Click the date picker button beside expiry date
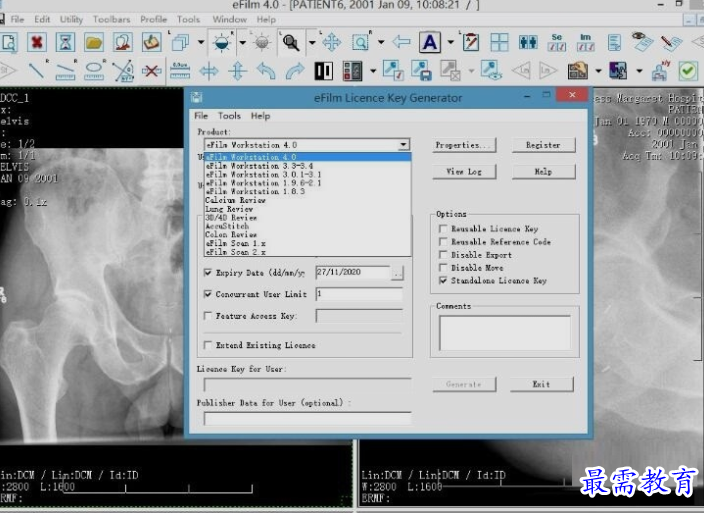Image resolution: width=704 pixels, height=513 pixels. coord(397,273)
